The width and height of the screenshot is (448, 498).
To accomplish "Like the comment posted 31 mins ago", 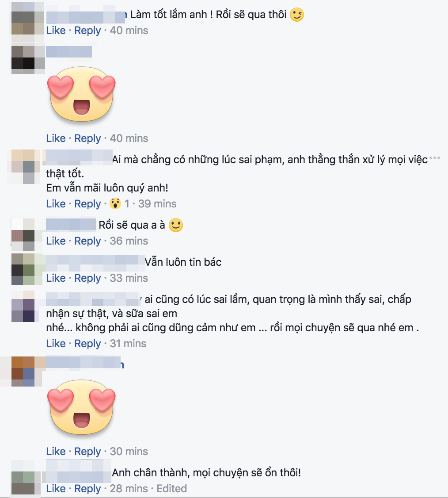I will tap(56, 344).
